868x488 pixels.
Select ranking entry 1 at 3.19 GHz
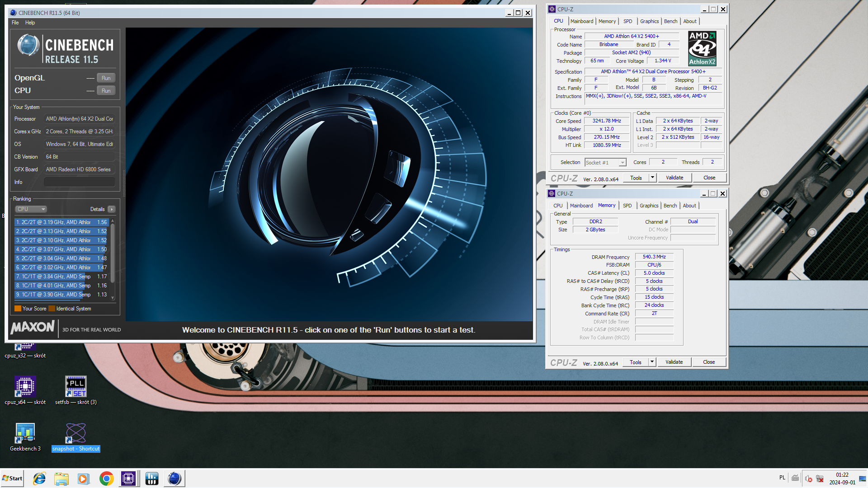click(x=61, y=222)
